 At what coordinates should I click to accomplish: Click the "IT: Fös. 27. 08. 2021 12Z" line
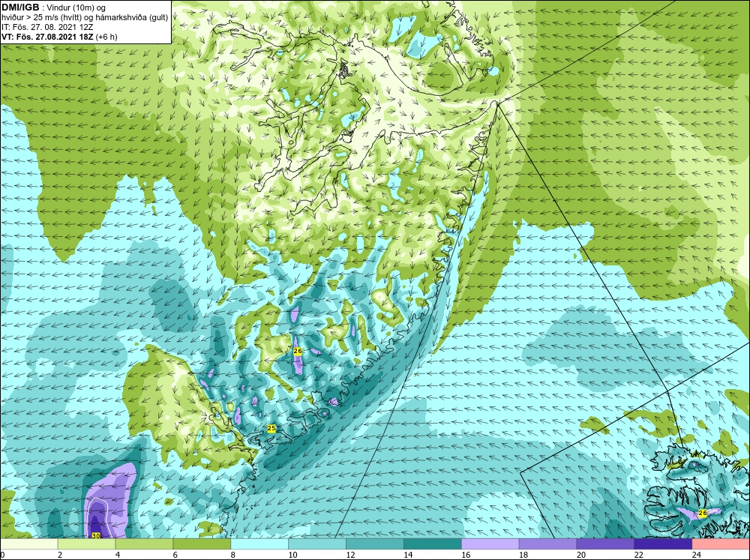(47, 27)
